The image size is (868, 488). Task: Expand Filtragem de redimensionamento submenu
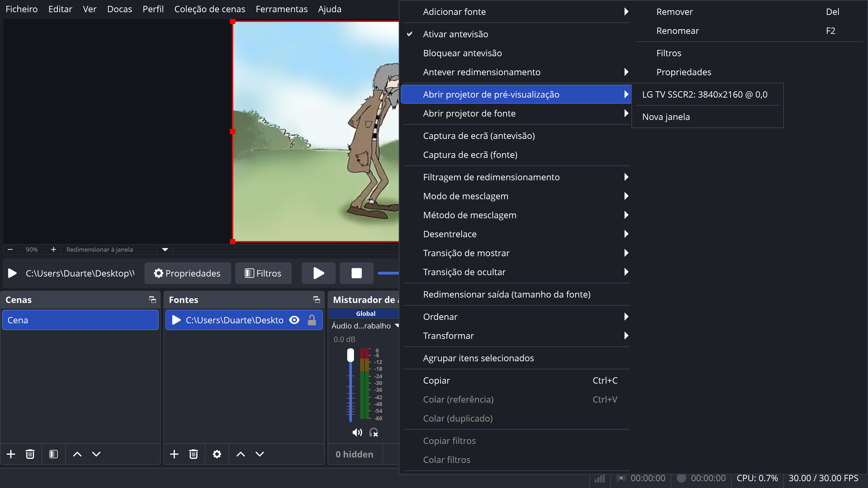pyautogui.click(x=516, y=177)
